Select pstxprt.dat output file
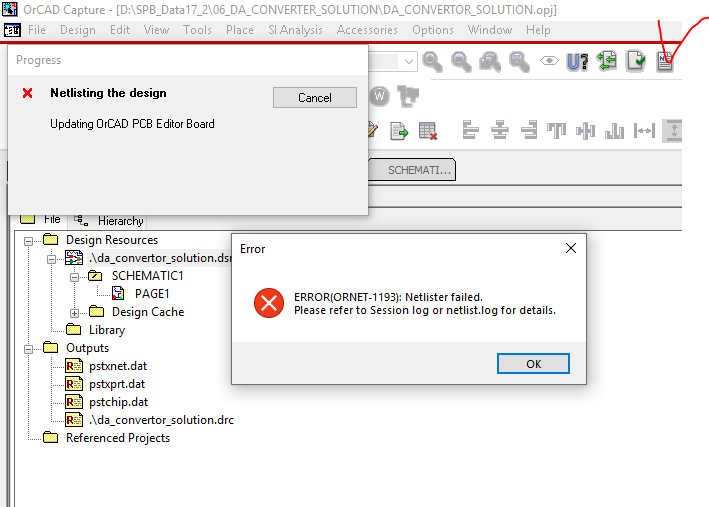Image resolution: width=709 pixels, height=507 pixels. tap(117, 384)
